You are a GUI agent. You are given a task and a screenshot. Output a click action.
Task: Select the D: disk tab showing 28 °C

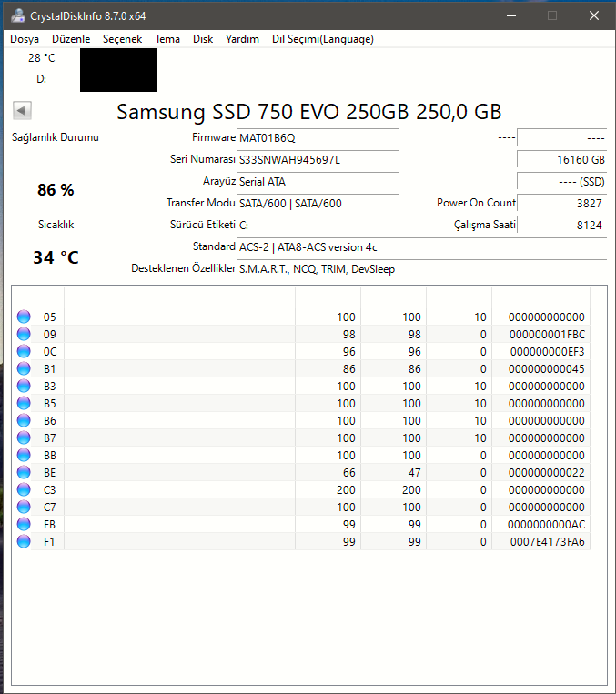click(41, 68)
